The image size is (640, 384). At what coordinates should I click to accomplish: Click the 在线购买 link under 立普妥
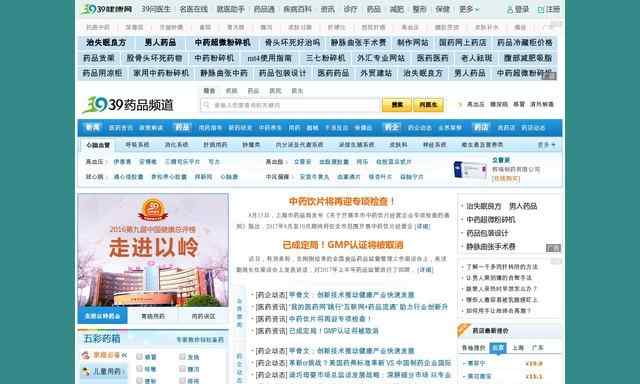click(x=506, y=178)
